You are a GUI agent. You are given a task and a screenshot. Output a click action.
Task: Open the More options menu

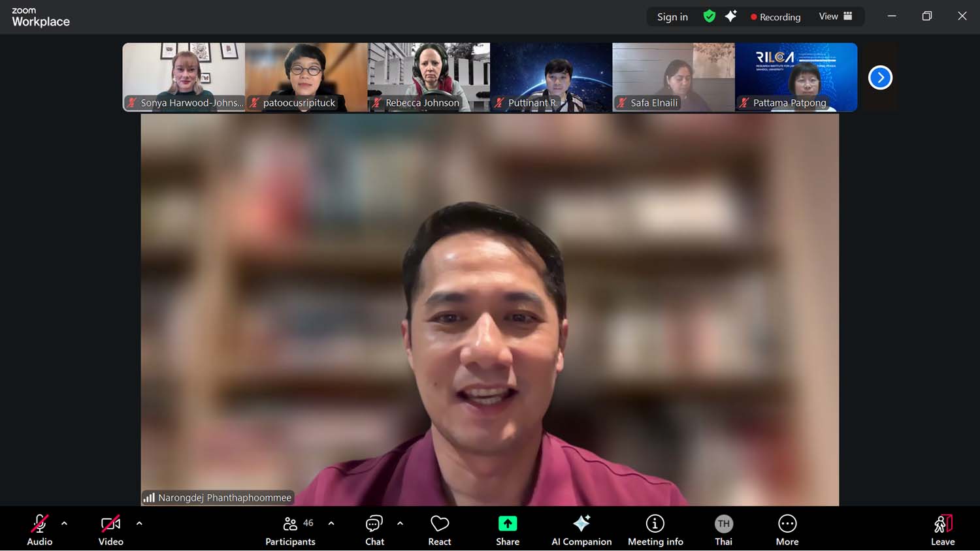click(x=787, y=529)
